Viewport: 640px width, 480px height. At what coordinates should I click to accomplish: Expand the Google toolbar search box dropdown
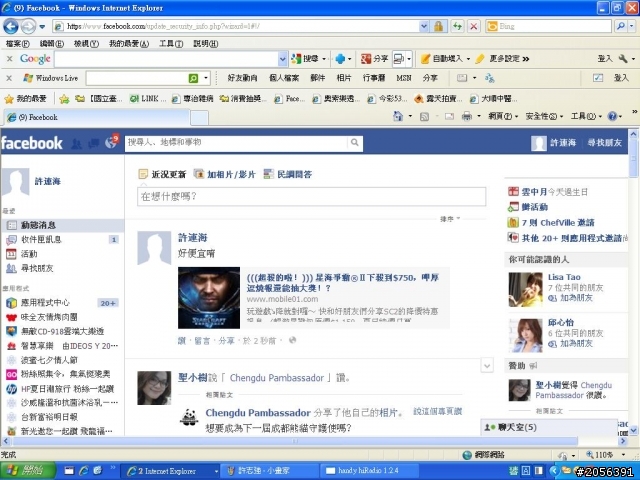pyautogui.click(x=282, y=59)
